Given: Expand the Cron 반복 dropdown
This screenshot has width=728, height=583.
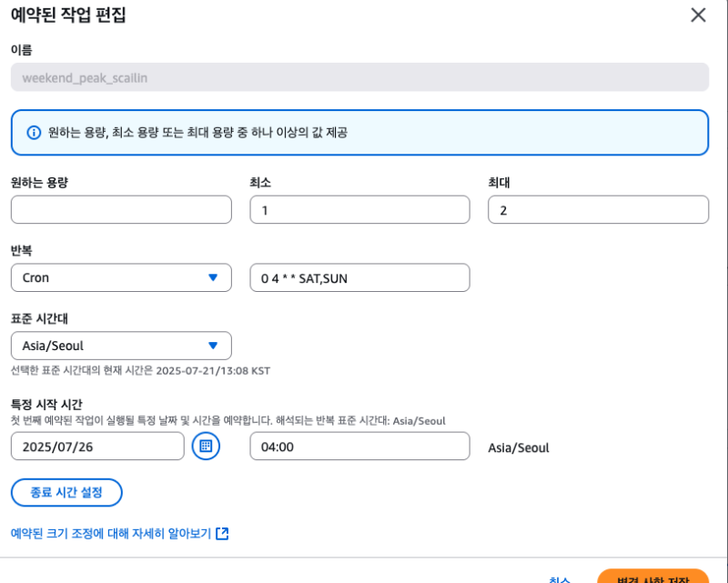Looking at the screenshot, I should [121, 277].
